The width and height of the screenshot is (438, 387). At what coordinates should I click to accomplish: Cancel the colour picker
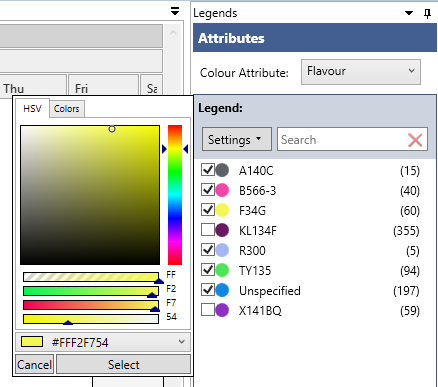(35, 364)
